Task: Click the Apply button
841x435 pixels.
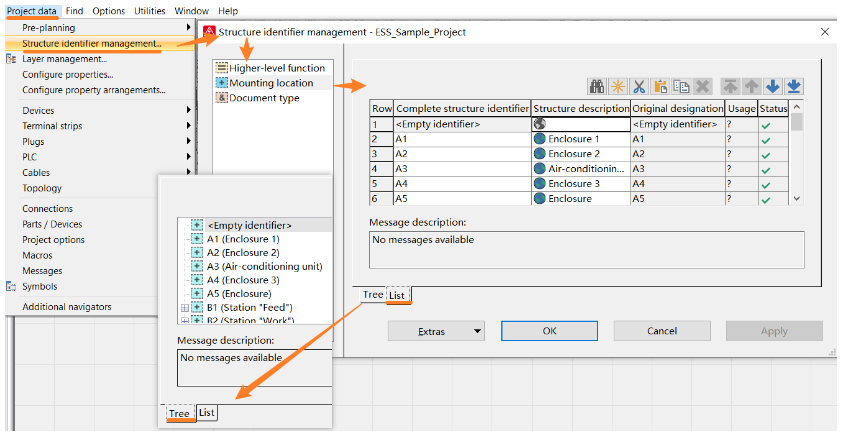Action: pyautogui.click(x=774, y=331)
